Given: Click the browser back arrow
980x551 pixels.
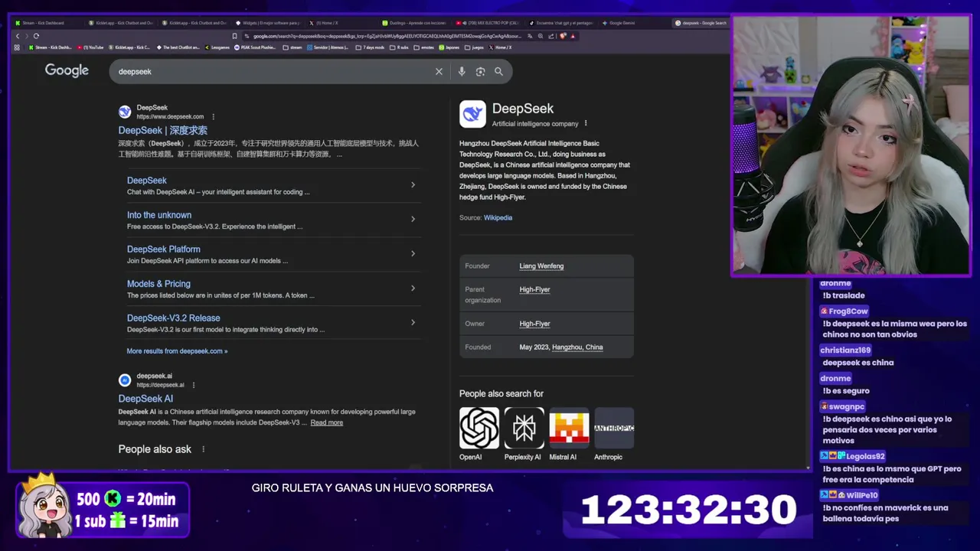Looking at the screenshot, I should 18,36.
